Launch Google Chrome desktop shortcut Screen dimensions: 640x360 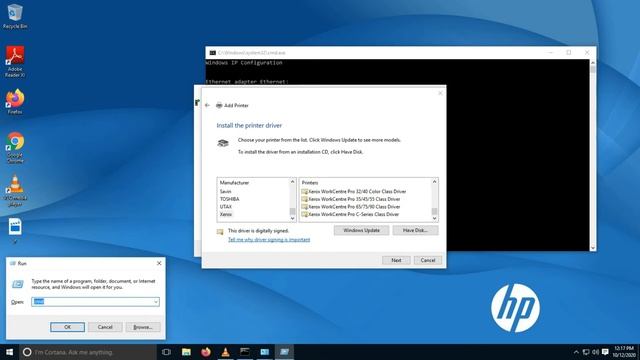(15, 147)
